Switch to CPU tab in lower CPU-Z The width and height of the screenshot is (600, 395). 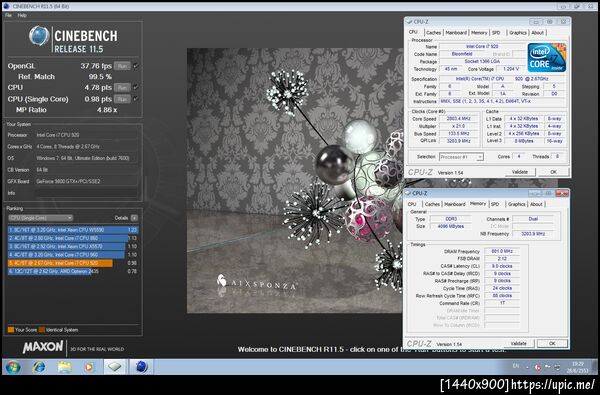[x=412, y=204]
